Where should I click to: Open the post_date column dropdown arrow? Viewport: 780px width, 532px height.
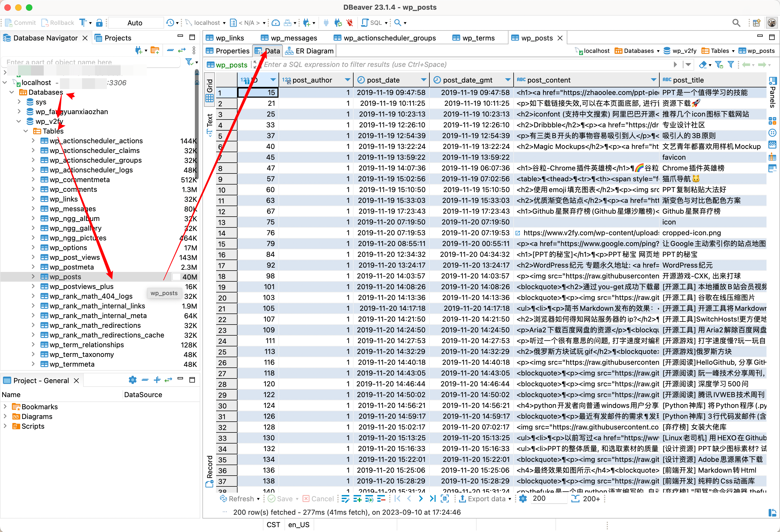click(423, 80)
